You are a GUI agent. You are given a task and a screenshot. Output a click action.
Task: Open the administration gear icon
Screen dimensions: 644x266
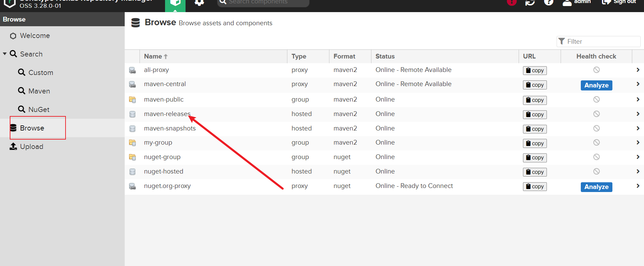[199, 3]
